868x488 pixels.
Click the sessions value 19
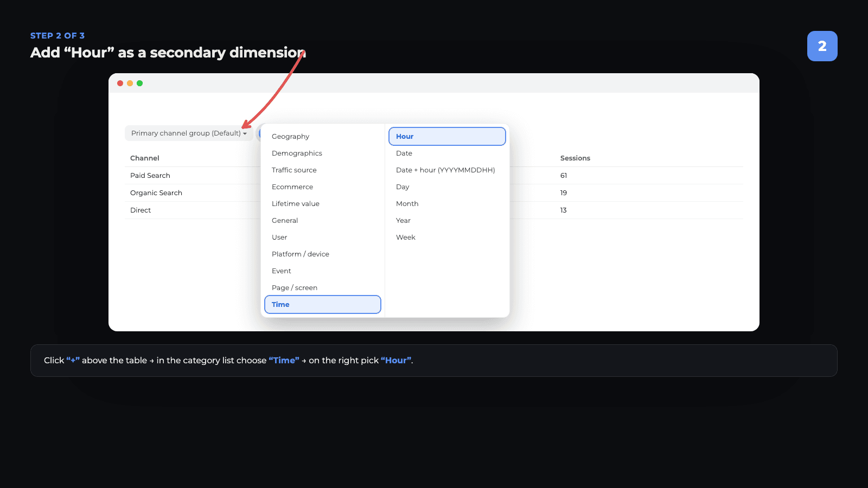tap(564, 193)
